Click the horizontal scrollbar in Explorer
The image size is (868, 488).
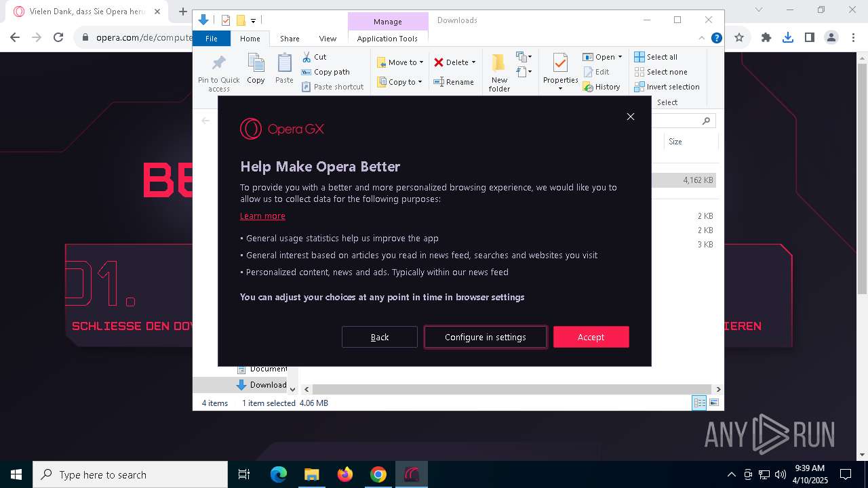512,389
